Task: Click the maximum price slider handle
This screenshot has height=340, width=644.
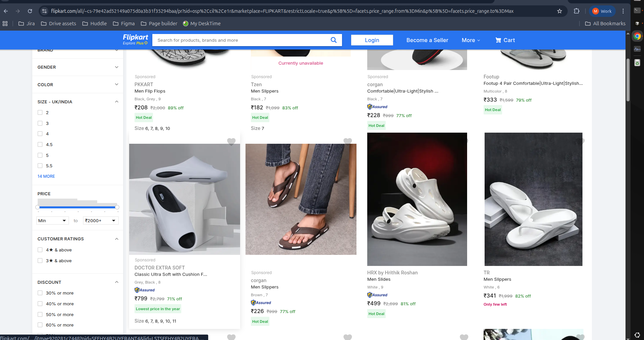Action: [x=117, y=207]
